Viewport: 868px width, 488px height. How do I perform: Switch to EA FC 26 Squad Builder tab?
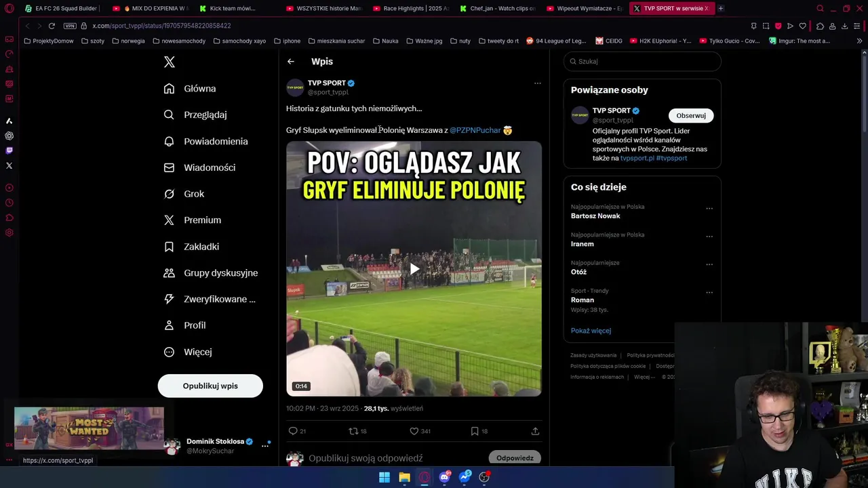point(61,8)
